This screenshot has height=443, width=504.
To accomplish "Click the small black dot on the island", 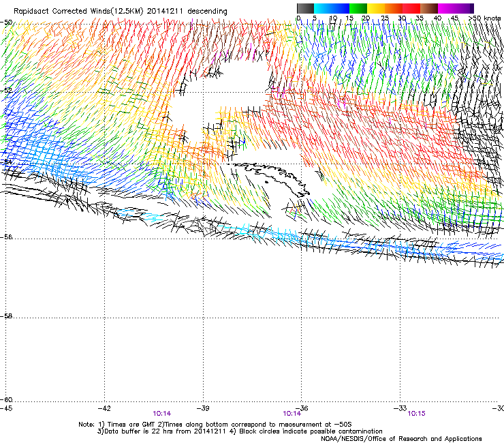I will click(266, 182).
